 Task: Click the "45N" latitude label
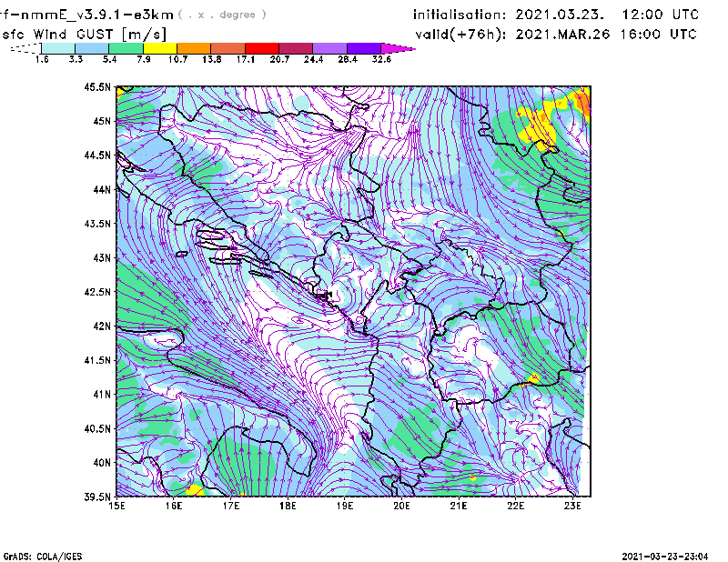[x=102, y=121]
